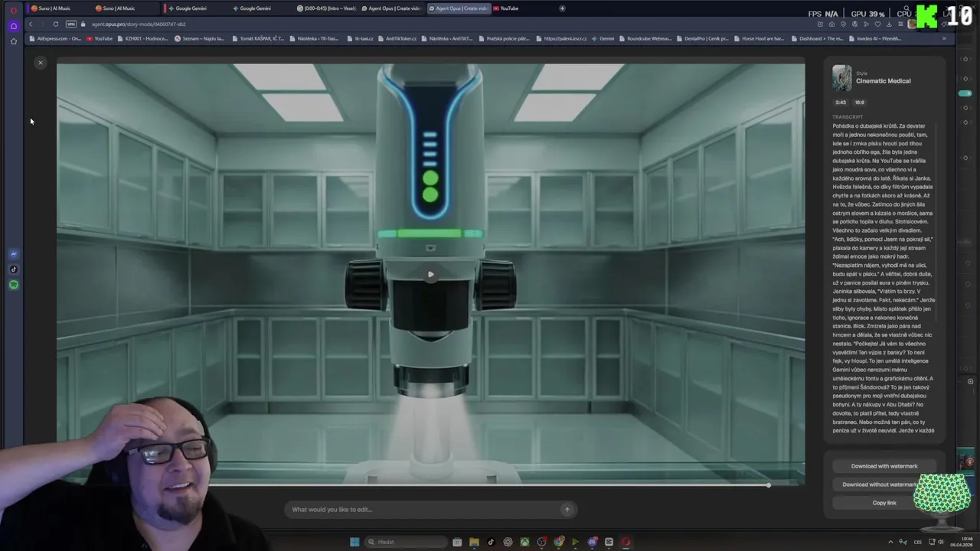Screen dimensions: 980x551
Task: Open the Cinematic Medical style thumbnail
Action: [842, 78]
